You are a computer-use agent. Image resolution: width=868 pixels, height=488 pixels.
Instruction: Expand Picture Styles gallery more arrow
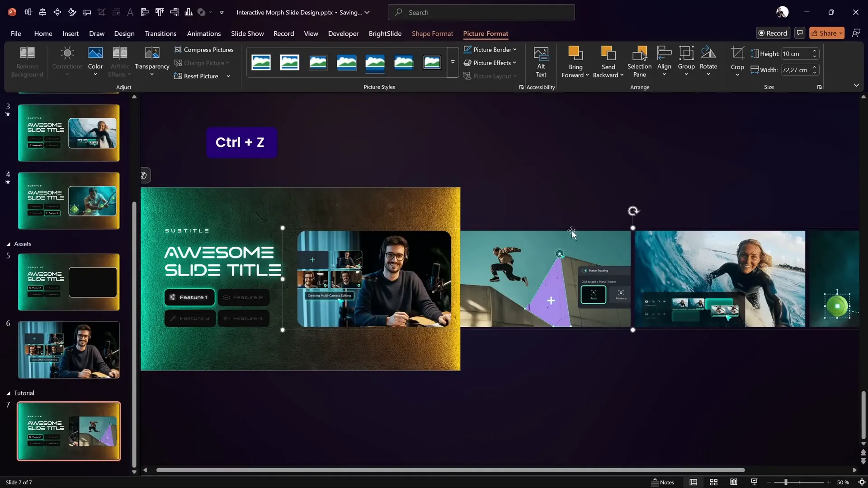[453, 62]
